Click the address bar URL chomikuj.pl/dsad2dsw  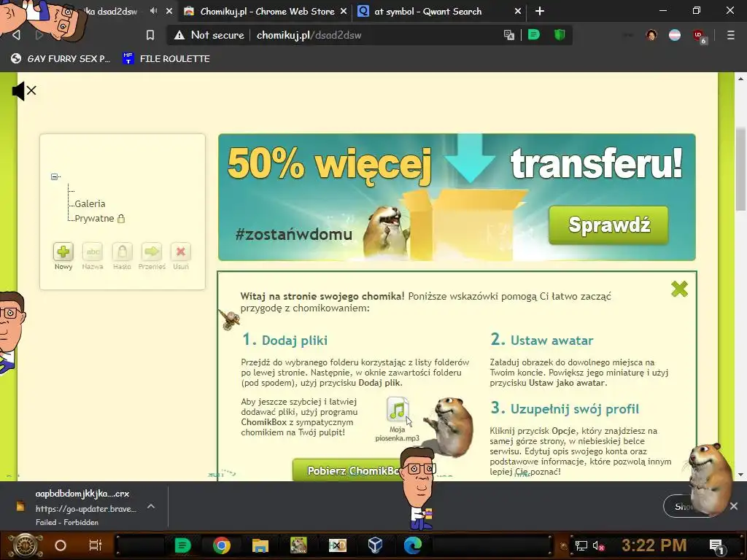coord(309,35)
